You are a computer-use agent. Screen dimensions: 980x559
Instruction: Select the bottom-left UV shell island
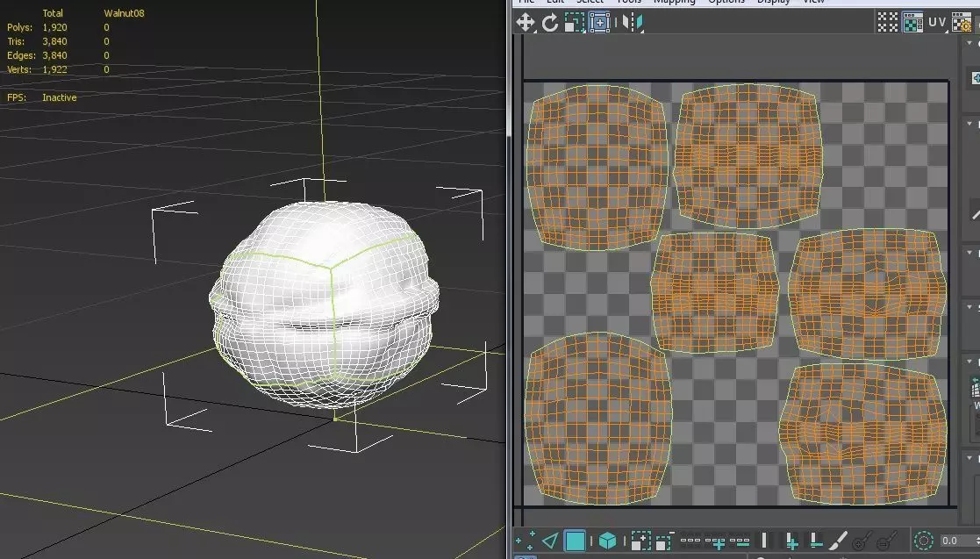(598, 419)
